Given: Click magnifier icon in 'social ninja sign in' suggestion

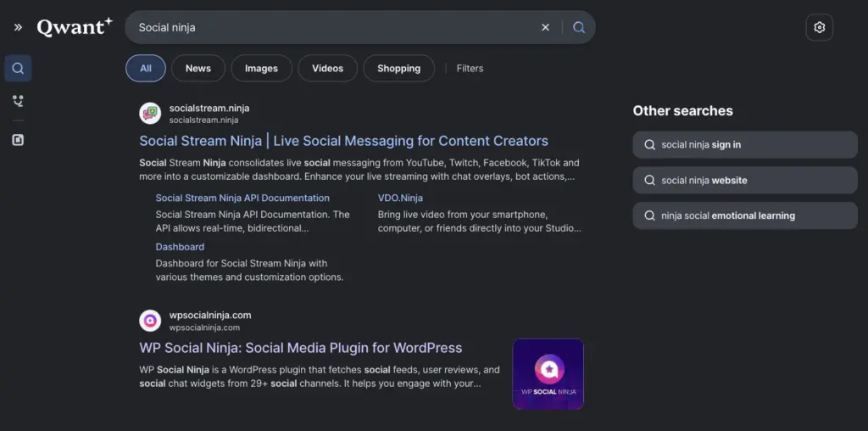Looking at the screenshot, I should [650, 144].
